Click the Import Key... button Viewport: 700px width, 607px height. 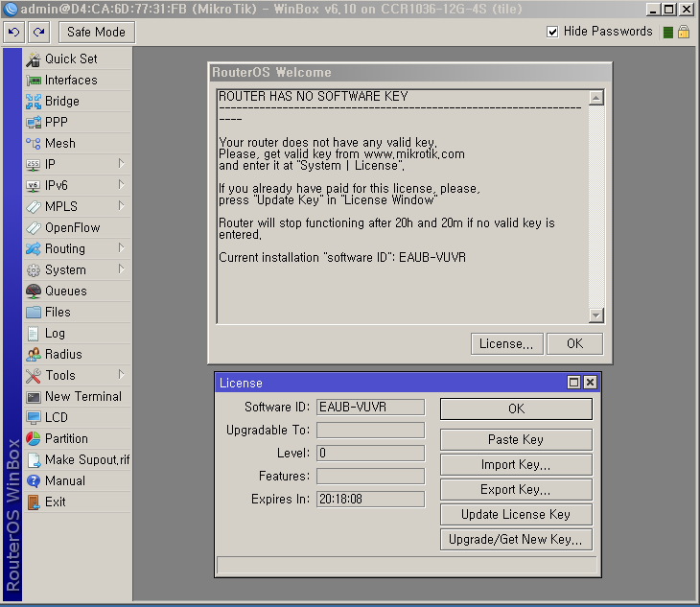pyautogui.click(x=516, y=465)
